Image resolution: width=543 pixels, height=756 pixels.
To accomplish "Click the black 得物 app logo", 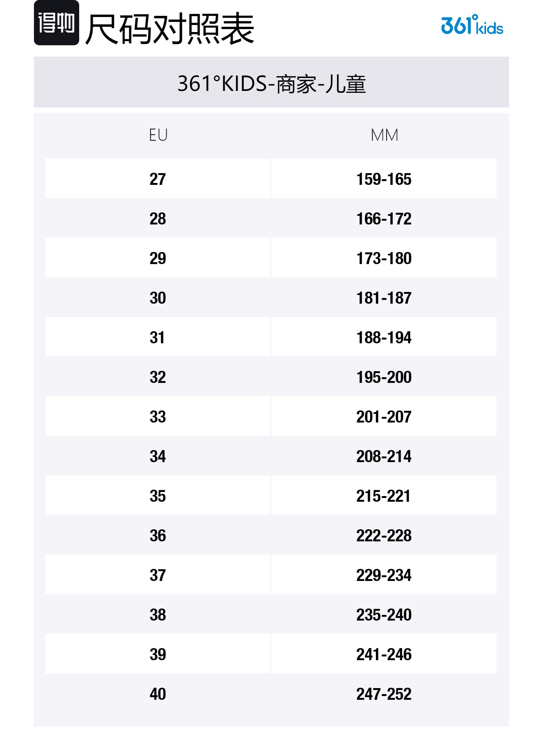I will pos(57,23).
